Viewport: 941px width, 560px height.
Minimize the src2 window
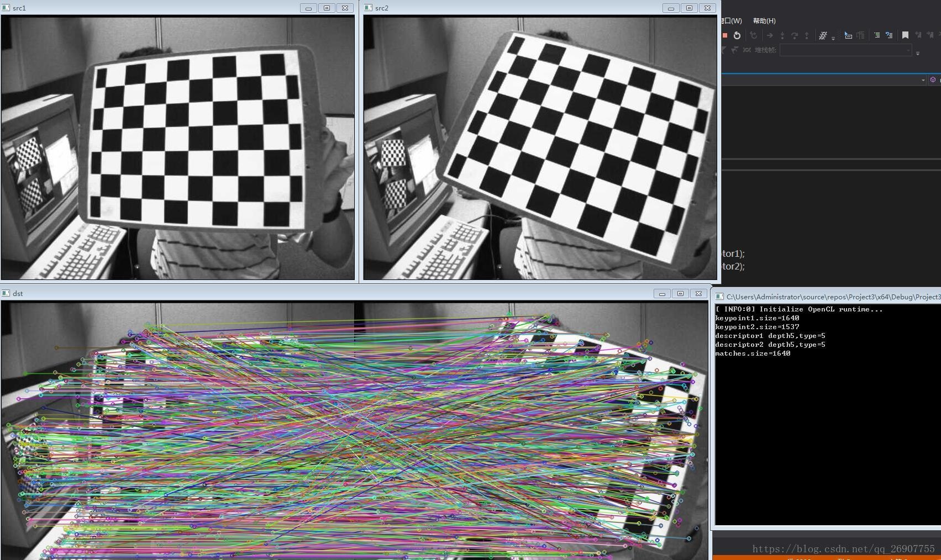pyautogui.click(x=671, y=8)
